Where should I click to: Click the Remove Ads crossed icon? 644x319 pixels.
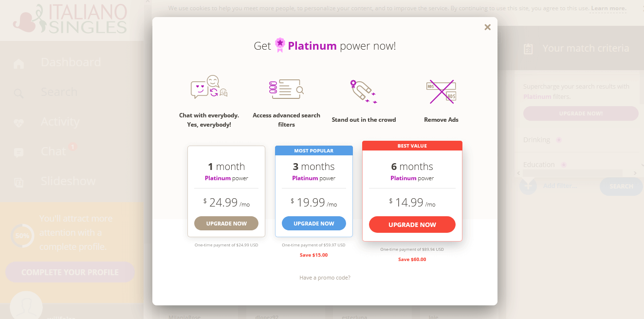click(x=441, y=92)
